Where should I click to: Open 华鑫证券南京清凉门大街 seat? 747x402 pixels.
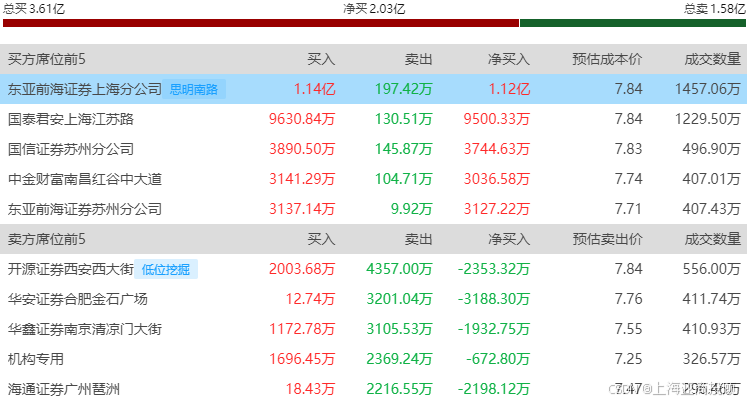point(85,329)
